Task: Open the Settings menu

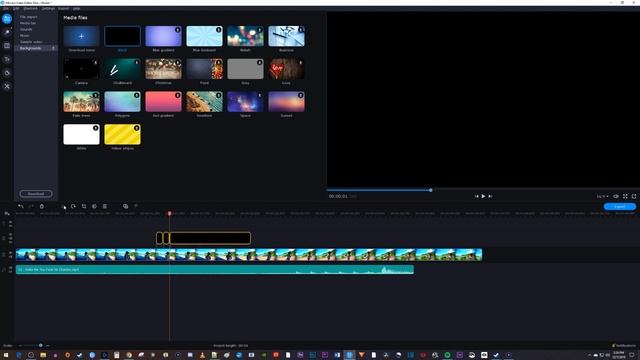Action: point(48,8)
